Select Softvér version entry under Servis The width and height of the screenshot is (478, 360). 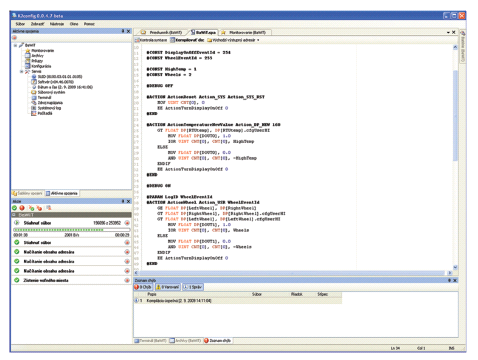point(53,82)
